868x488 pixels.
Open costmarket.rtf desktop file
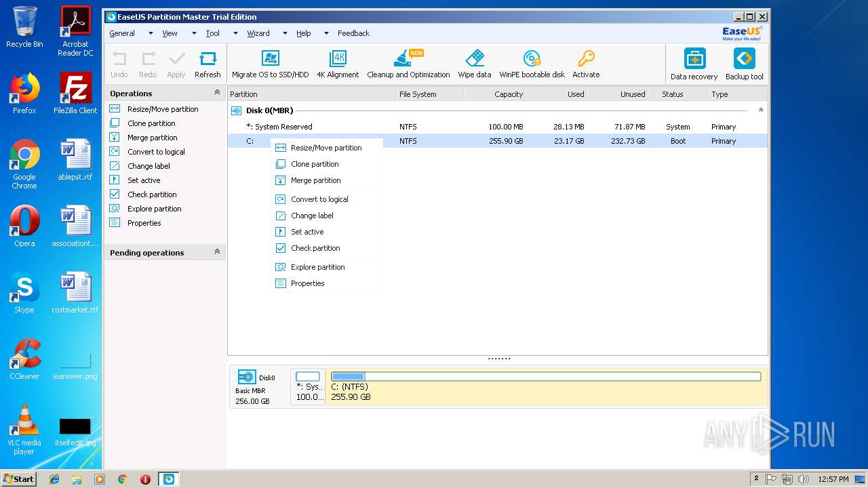point(75,293)
